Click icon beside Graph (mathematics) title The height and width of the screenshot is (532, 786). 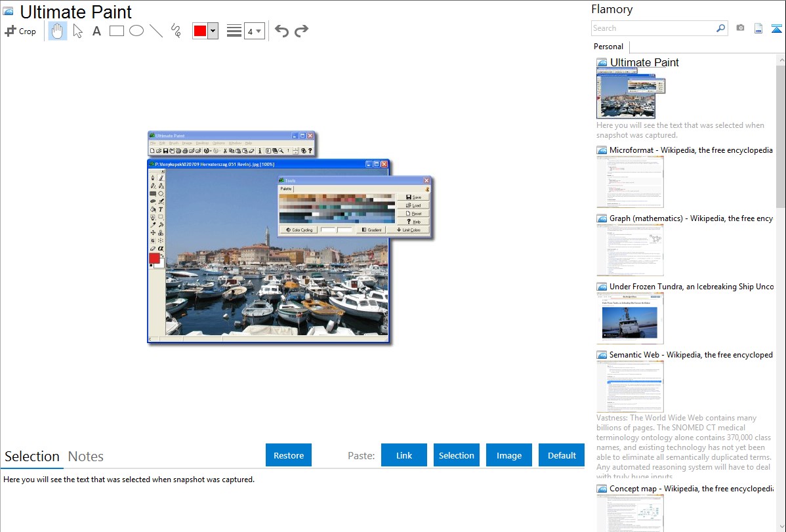tap(602, 218)
